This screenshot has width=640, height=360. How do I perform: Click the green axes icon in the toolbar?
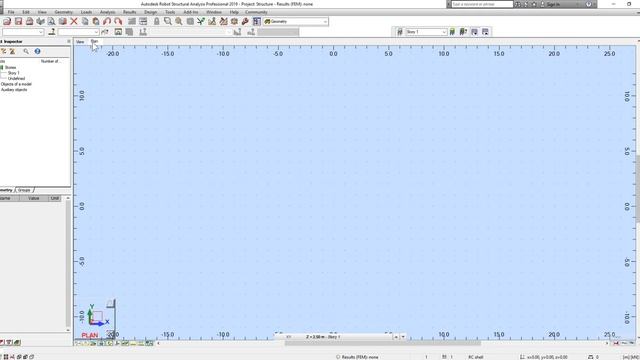click(201, 21)
